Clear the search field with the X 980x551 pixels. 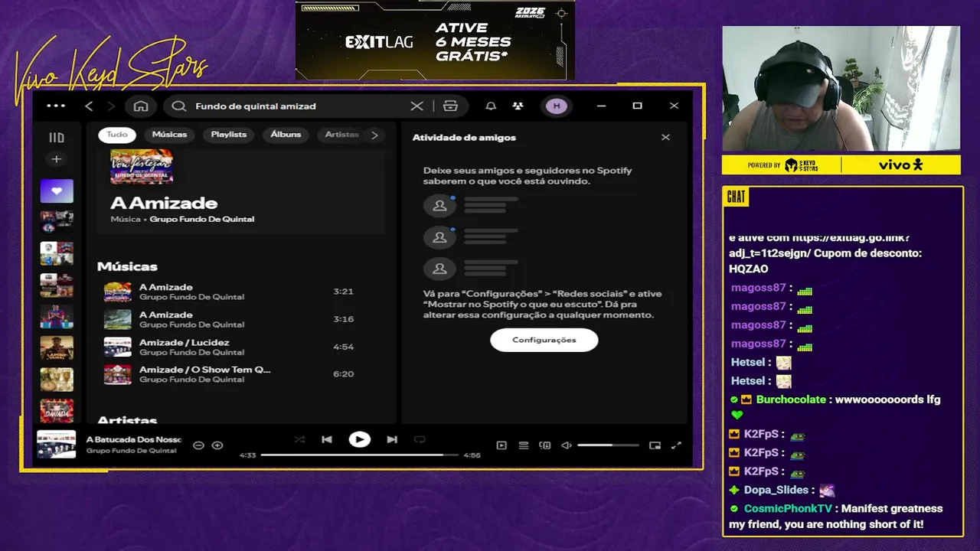(416, 106)
